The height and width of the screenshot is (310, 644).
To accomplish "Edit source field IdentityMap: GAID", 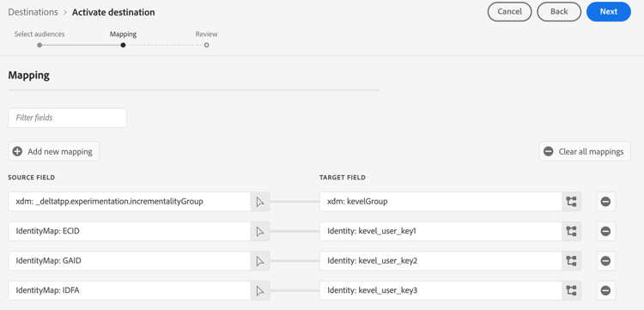I will pos(130,261).
